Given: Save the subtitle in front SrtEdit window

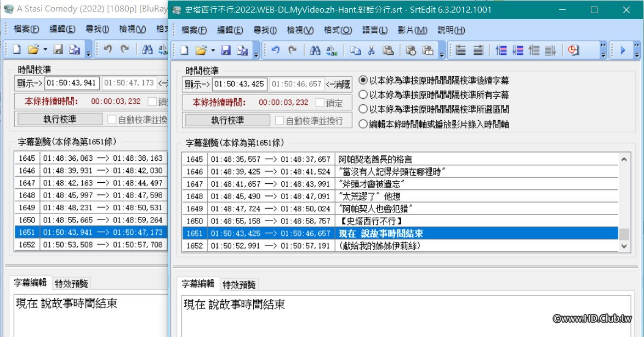Looking at the screenshot, I should (x=225, y=50).
